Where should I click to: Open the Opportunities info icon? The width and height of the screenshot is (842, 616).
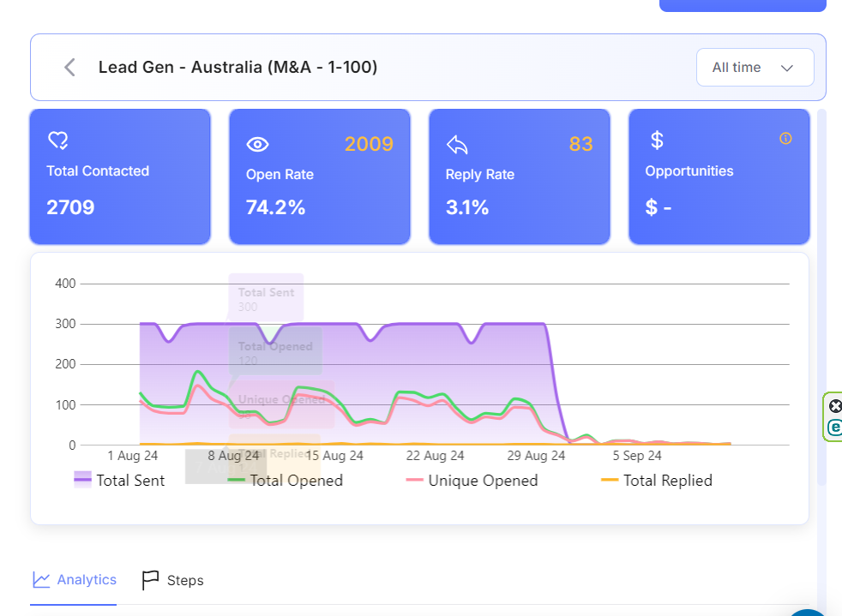point(785,139)
